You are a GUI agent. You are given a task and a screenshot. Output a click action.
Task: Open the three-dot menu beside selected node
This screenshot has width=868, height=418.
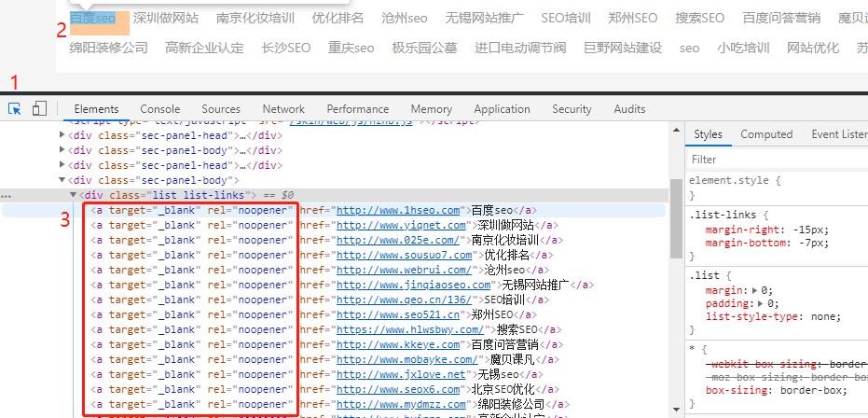click(6, 195)
